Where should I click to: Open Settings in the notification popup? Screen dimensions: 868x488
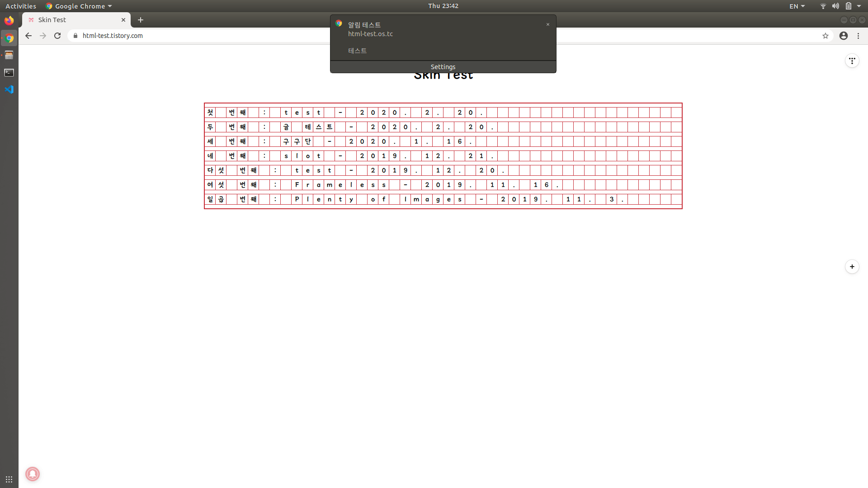click(x=443, y=67)
